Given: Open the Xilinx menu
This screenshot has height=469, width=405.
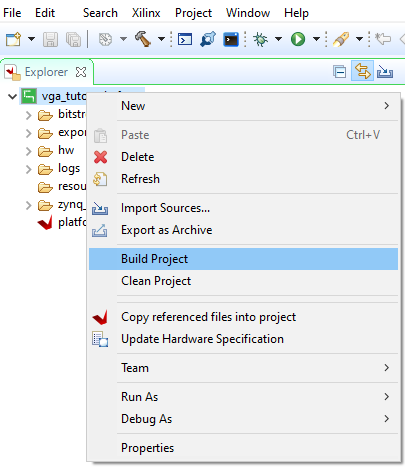Looking at the screenshot, I should click(x=146, y=13).
